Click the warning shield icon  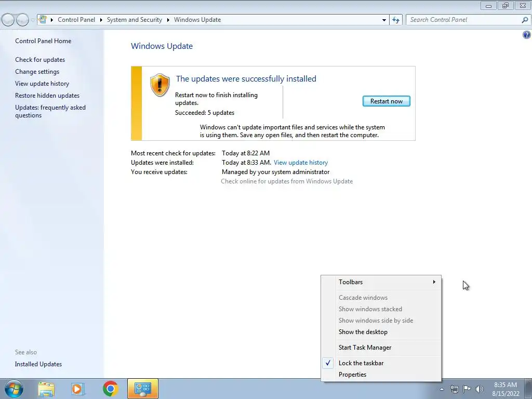tap(159, 85)
